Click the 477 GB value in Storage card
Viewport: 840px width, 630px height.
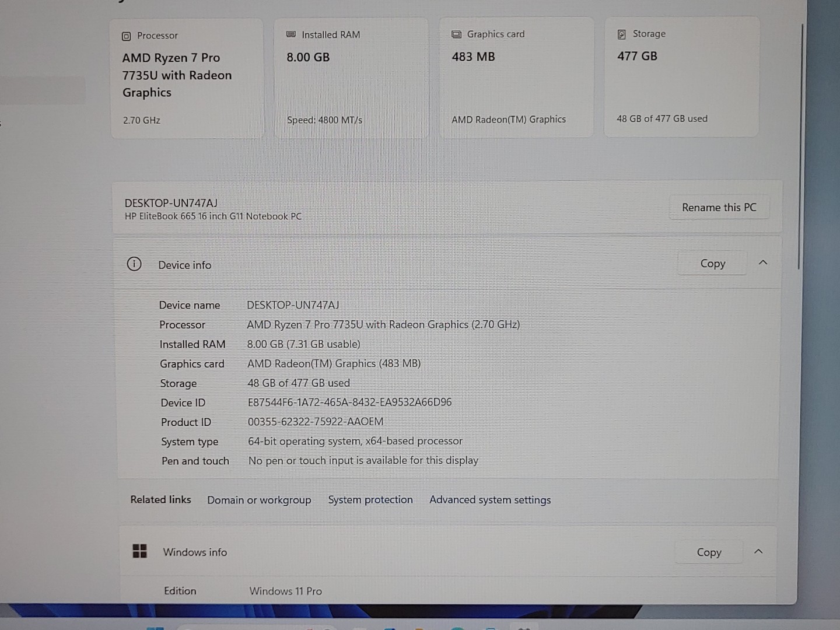637,56
